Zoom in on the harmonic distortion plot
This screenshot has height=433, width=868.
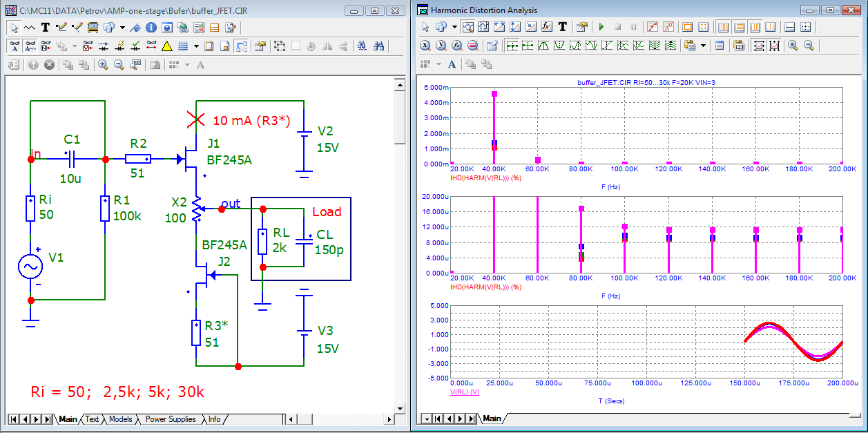coord(792,46)
